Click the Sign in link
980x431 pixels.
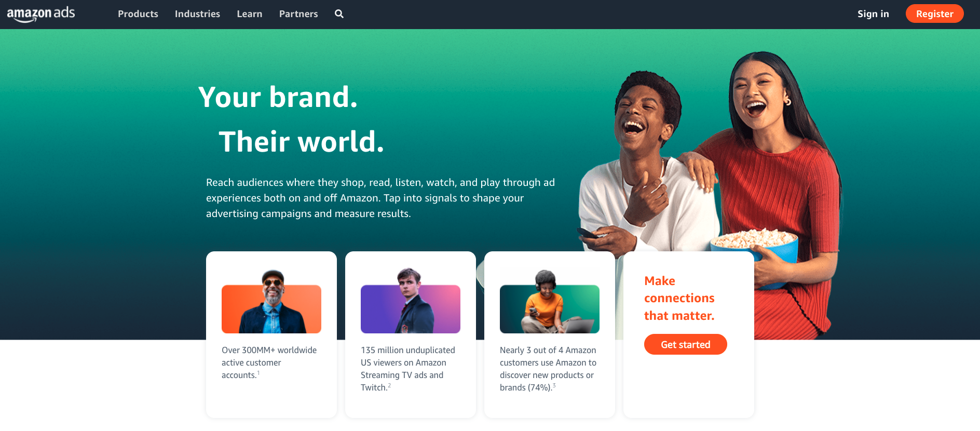(873, 14)
